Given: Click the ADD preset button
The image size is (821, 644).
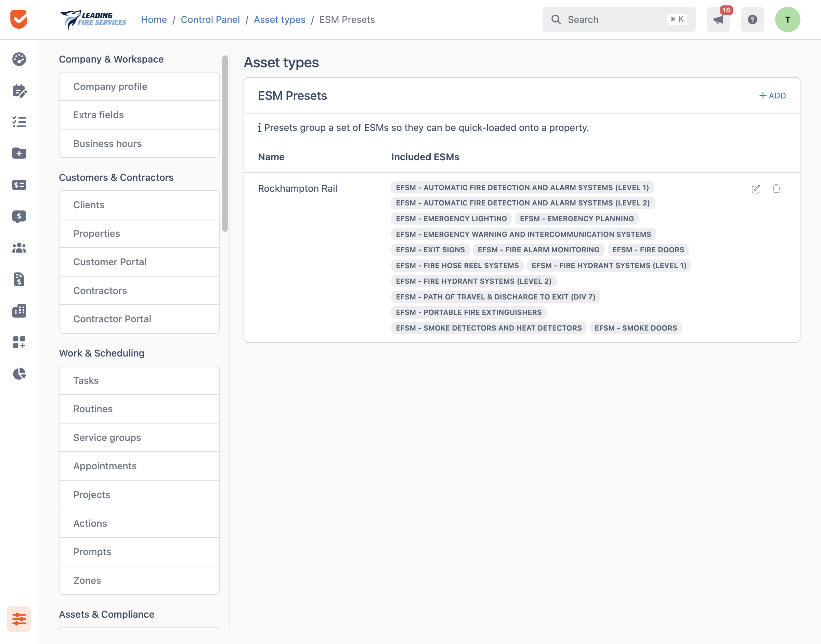Looking at the screenshot, I should pos(772,95).
